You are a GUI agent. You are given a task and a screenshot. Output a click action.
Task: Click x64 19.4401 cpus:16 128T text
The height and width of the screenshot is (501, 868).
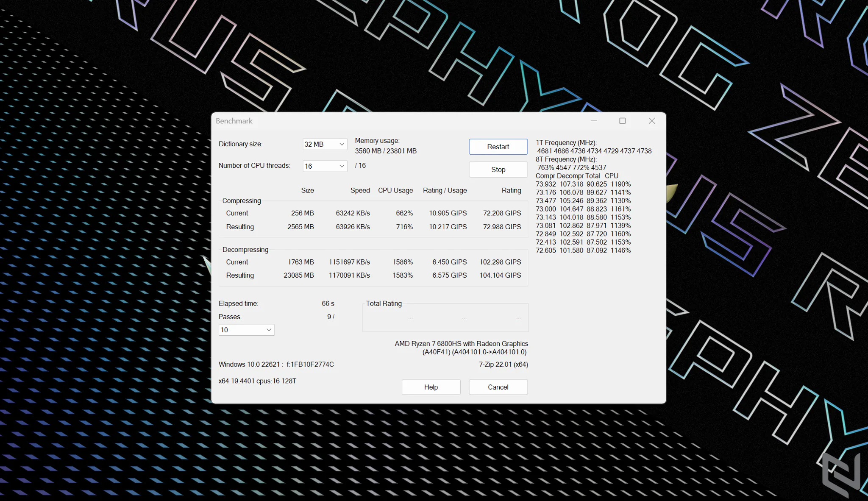(257, 381)
